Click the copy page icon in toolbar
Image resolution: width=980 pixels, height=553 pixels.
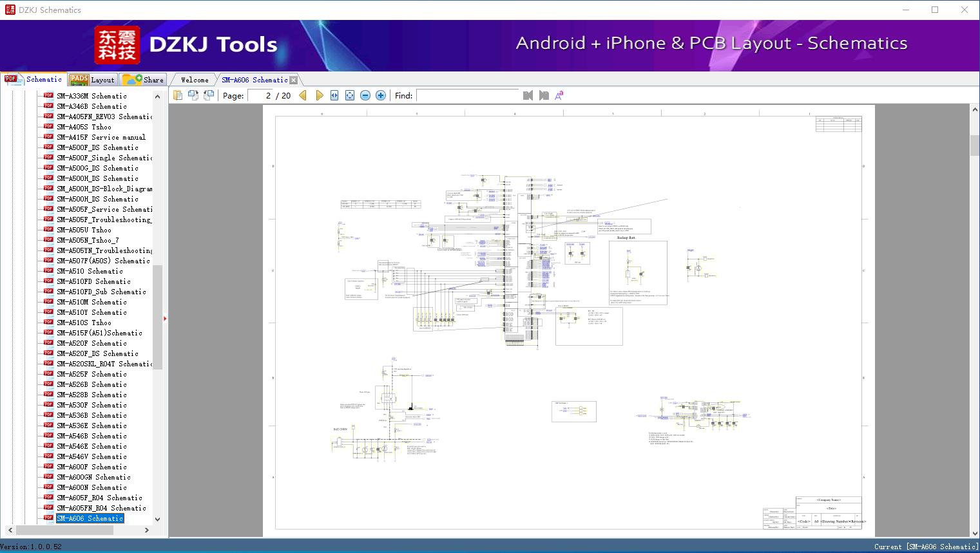[x=178, y=95]
